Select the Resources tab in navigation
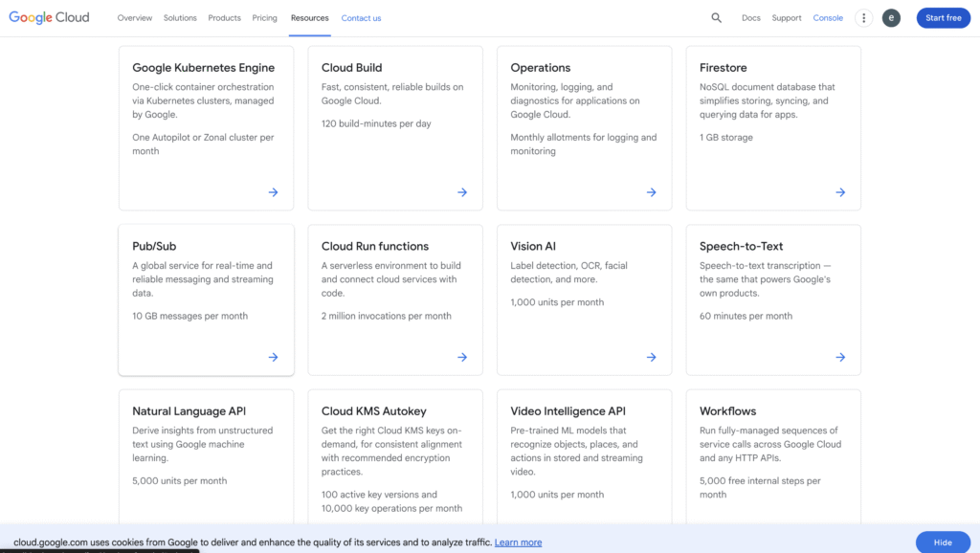This screenshot has height=553, width=980. pyautogui.click(x=309, y=18)
